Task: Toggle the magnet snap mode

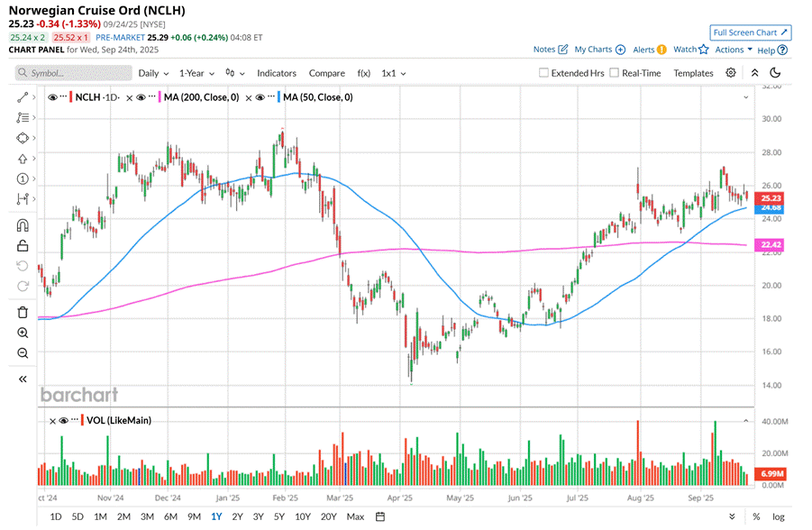Action: click(23, 224)
